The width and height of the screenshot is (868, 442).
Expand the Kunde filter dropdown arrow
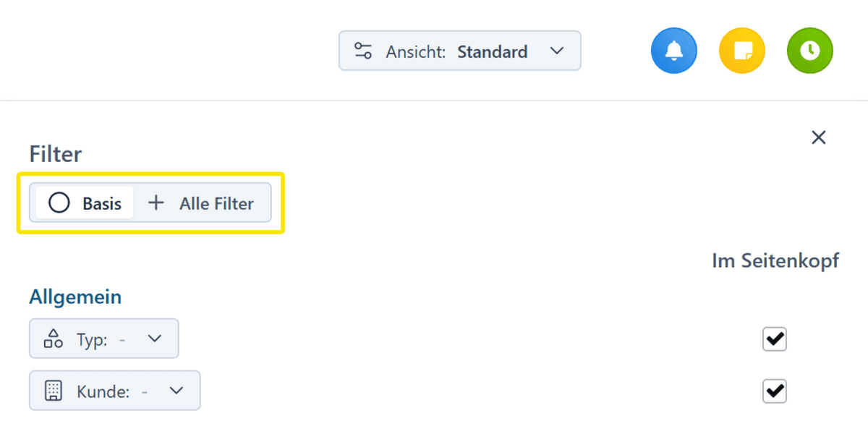pyautogui.click(x=176, y=391)
